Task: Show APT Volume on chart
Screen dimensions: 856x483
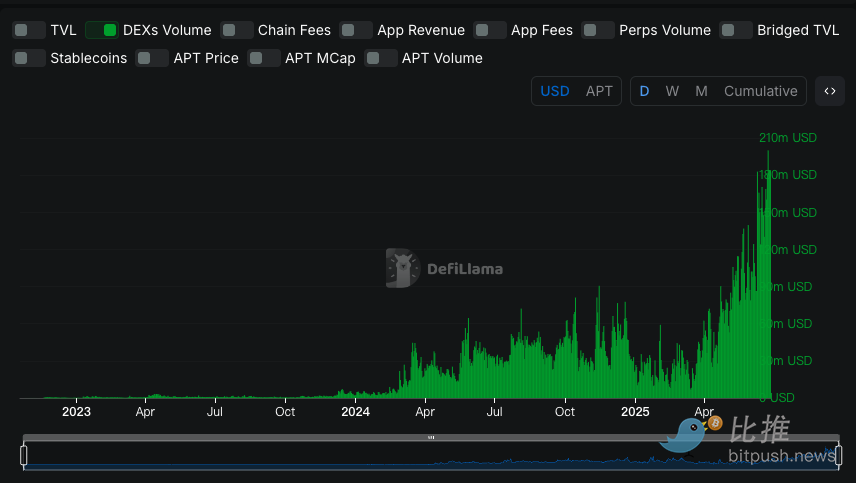Action: tap(381, 58)
